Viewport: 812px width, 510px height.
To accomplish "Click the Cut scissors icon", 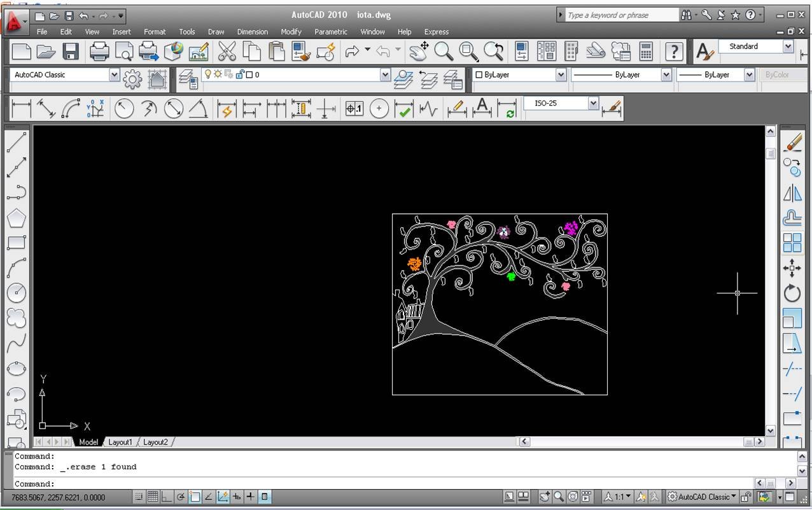I will click(227, 51).
